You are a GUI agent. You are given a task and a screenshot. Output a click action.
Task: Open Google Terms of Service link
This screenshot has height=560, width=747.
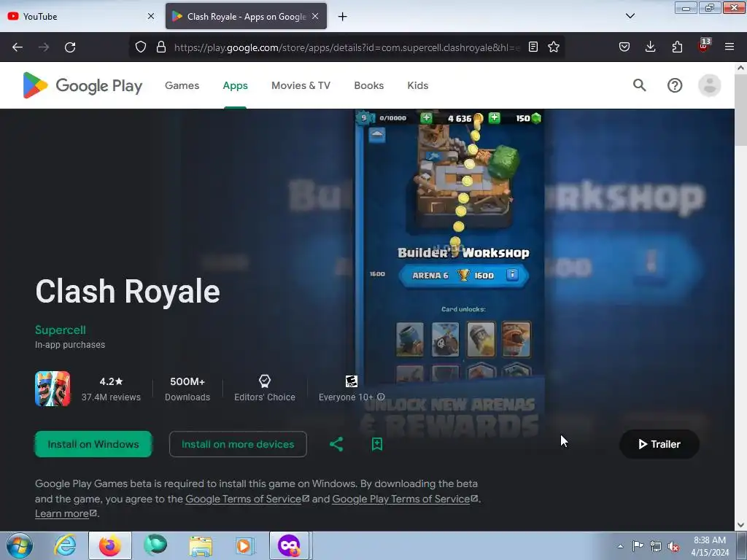tap(247, 499)
